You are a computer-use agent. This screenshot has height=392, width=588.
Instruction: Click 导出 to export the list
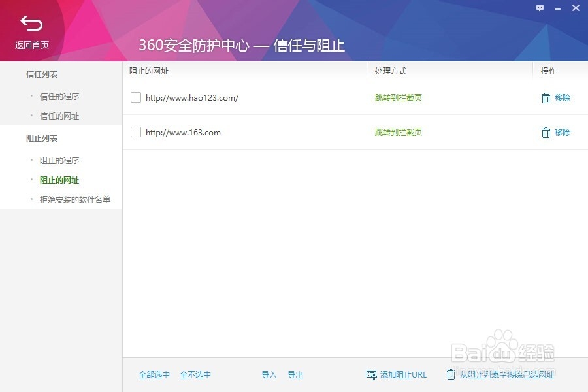(x=295, y=375)
